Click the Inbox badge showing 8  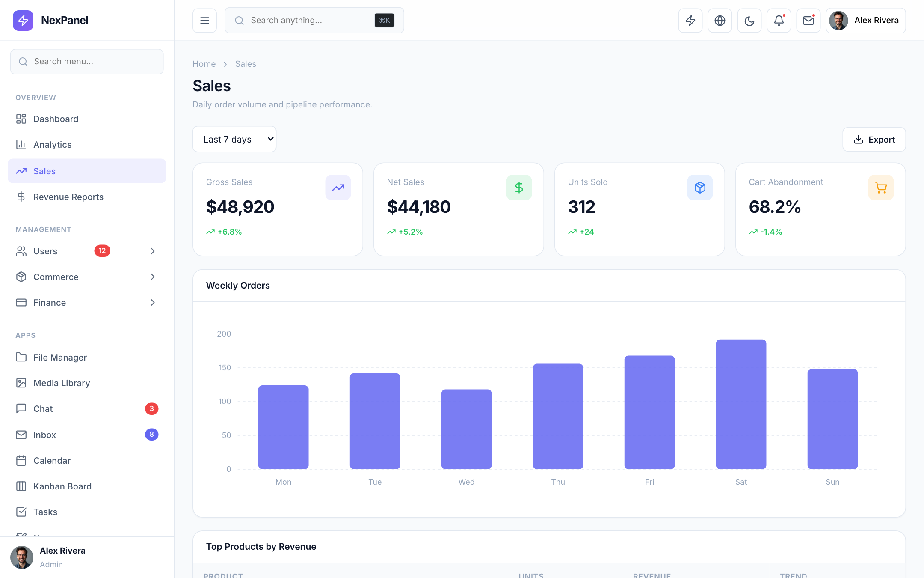(151, 435)
